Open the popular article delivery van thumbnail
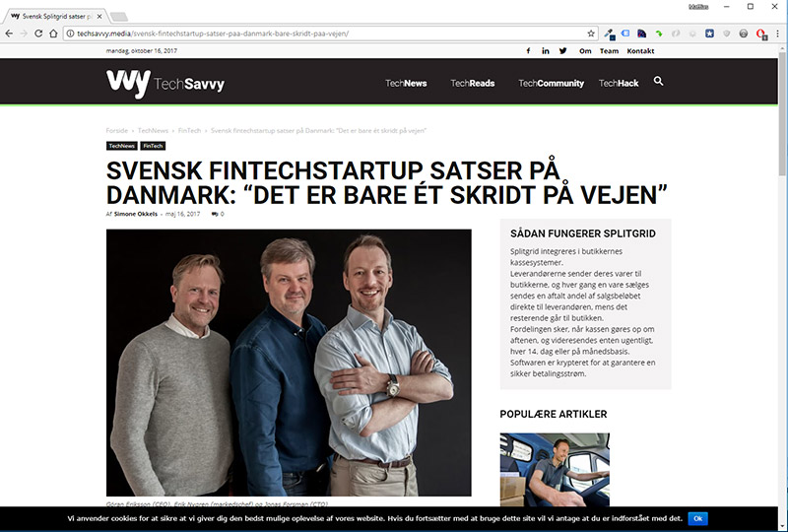The height and width of the screenshot is (532, 788). (555, 470)
